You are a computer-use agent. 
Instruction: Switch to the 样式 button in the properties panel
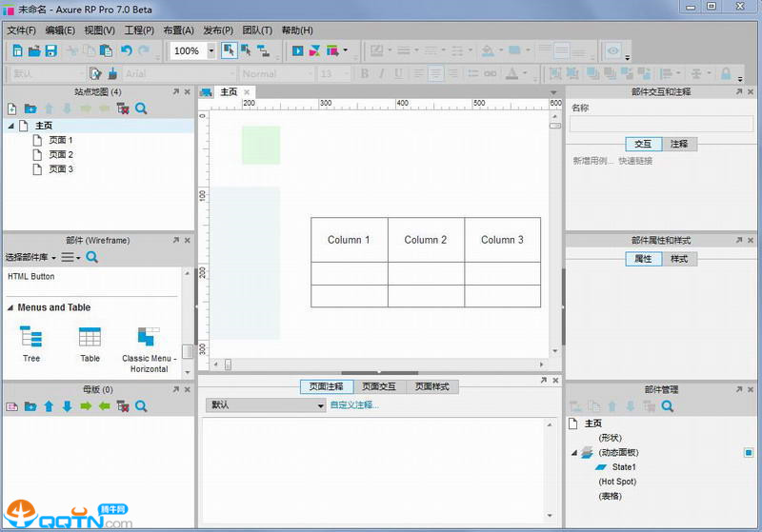(678, 259)
